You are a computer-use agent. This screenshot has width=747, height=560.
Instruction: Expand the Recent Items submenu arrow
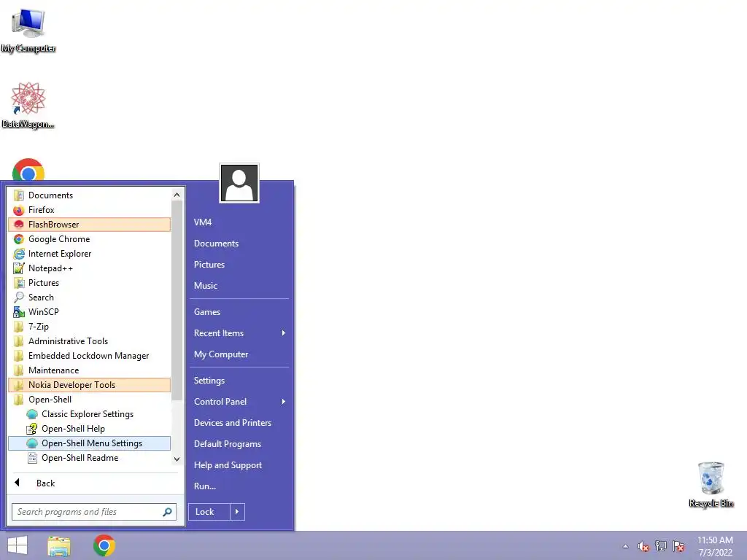tap(284, 333)
